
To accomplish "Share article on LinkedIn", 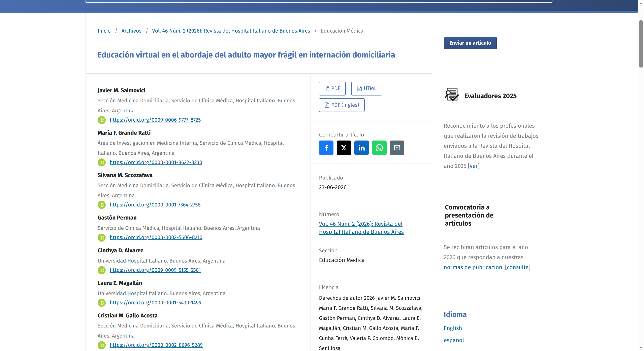I will click(x=361, y=148).
